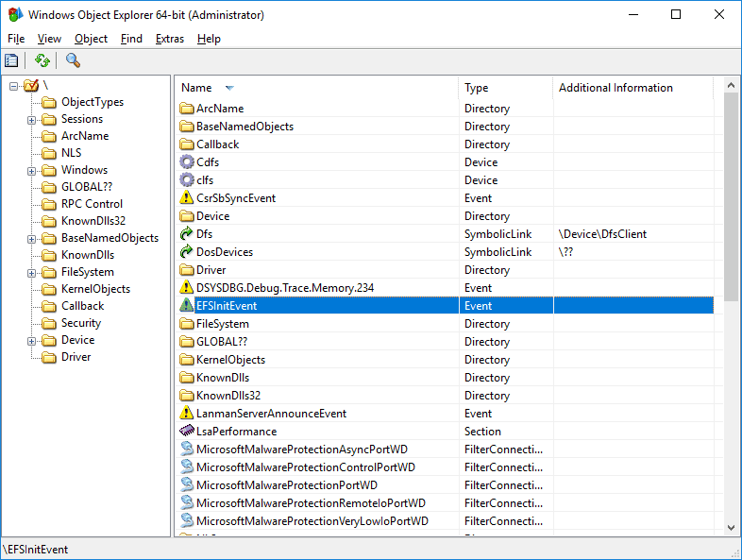This screenshot has width=742, height=560.
Task: Select ObjectTypes in the tree
Action: (x=93, y=102)
